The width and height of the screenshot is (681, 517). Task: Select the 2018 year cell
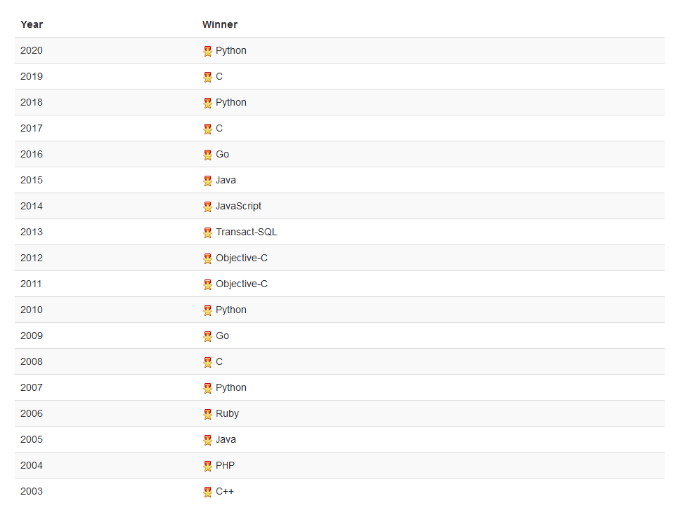pyautogui.click(x=31, y=103)
